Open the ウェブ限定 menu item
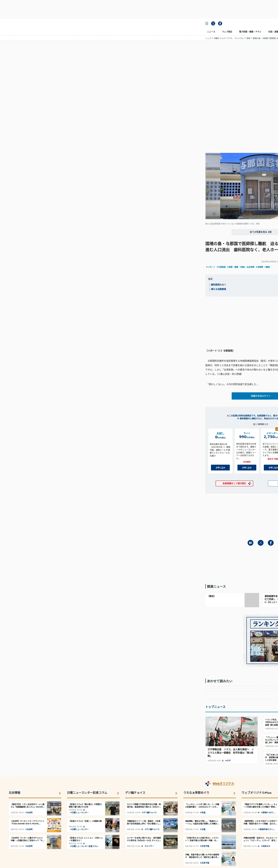This screenshot has height=868, width=278. (227, 32)
